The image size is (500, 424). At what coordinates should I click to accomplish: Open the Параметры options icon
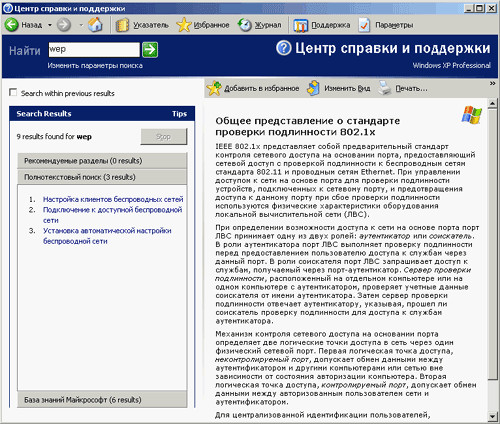pyautogui.click(x=364, y=25)
